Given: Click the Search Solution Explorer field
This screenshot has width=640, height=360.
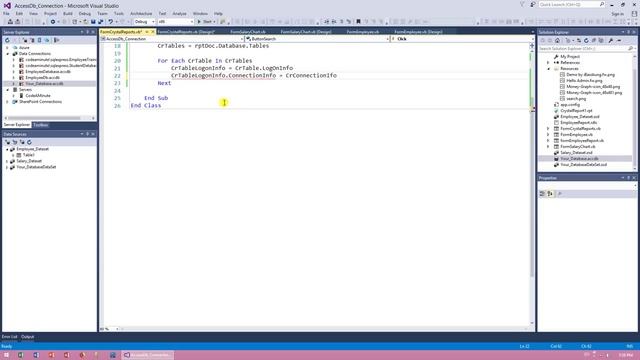Looking at the screenshot, I should [x=586, y=49].
